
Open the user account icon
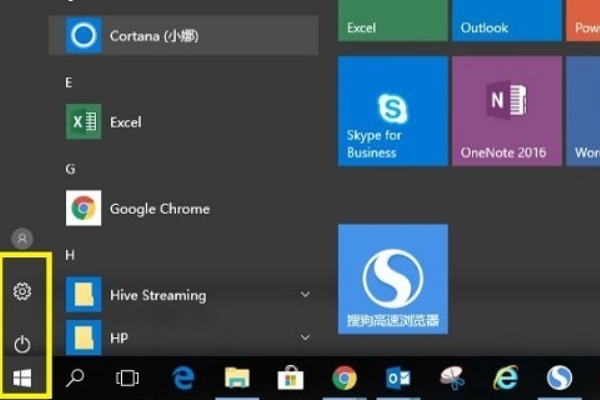[22, 239]
